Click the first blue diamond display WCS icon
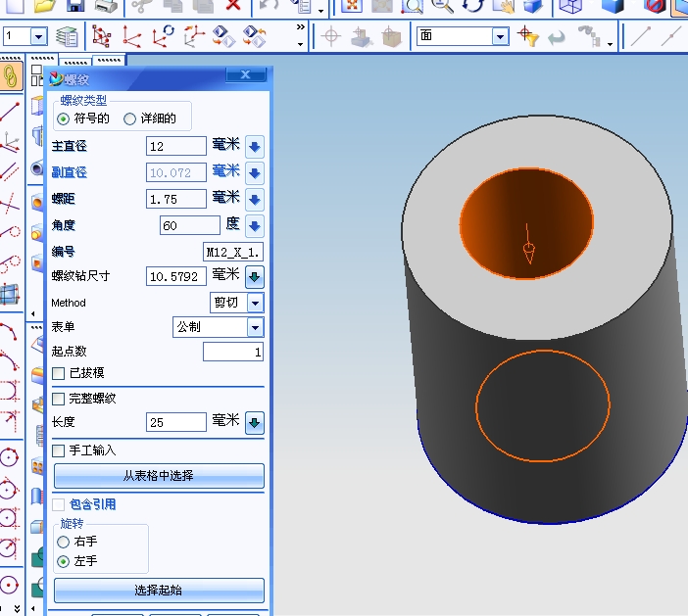Image resolution: width=688 pixels, height=616 pixels. click(x=223, y=36)
